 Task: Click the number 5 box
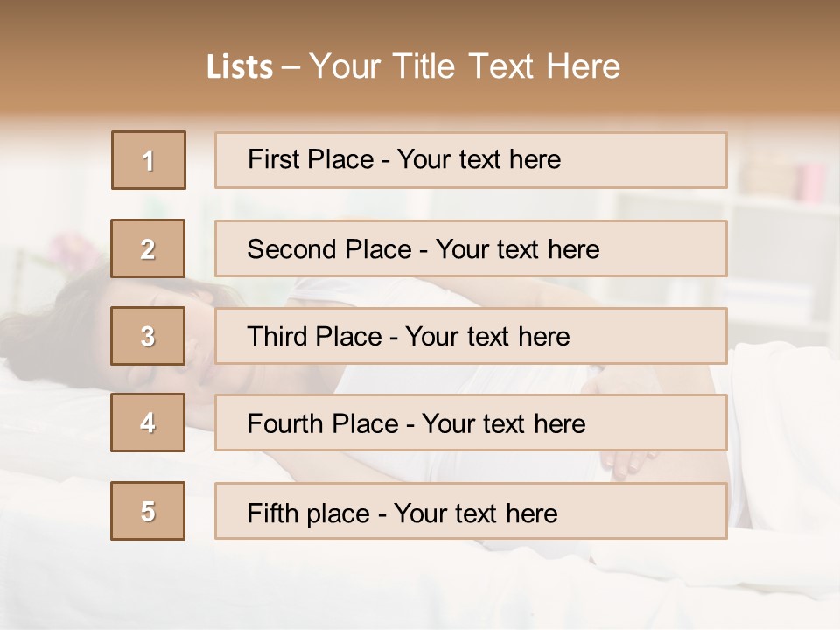[148, 511]
